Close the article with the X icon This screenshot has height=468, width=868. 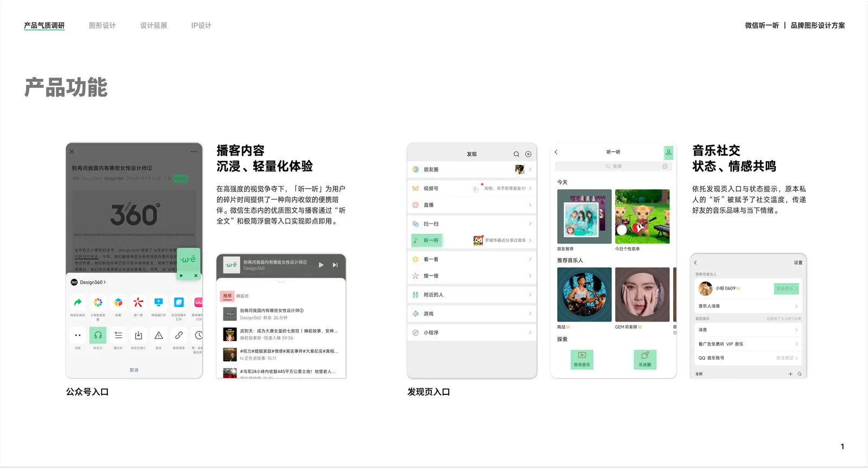[72, 152]
